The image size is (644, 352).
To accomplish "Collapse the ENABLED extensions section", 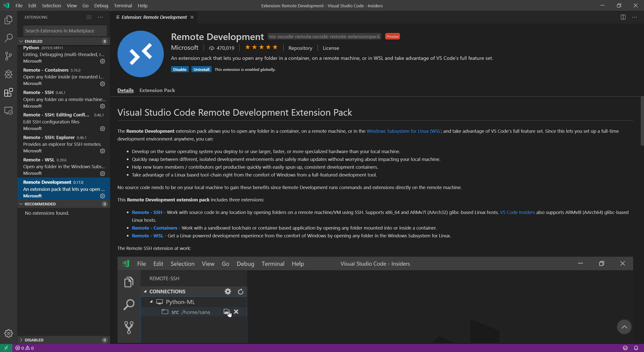I will (x=21, y=41).
